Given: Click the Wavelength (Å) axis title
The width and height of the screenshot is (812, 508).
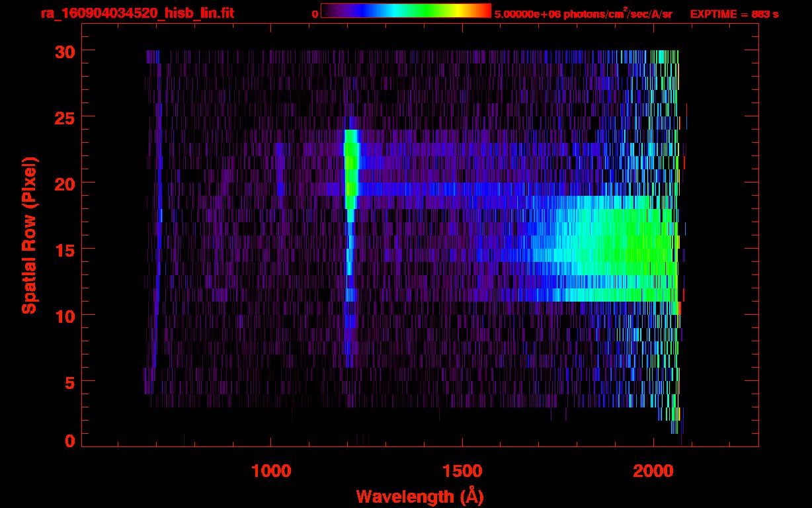Looking at the screenshot, I should (x=420, y=496).
